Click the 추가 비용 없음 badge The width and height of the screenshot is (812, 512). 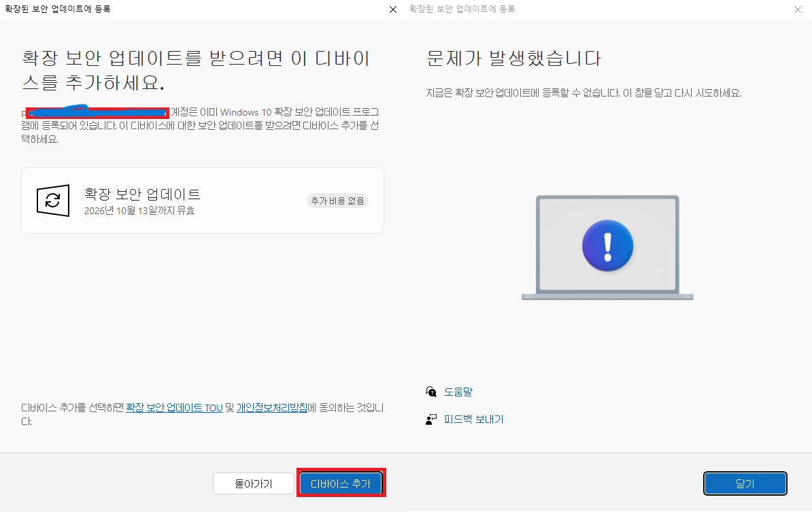pos(337,201)
